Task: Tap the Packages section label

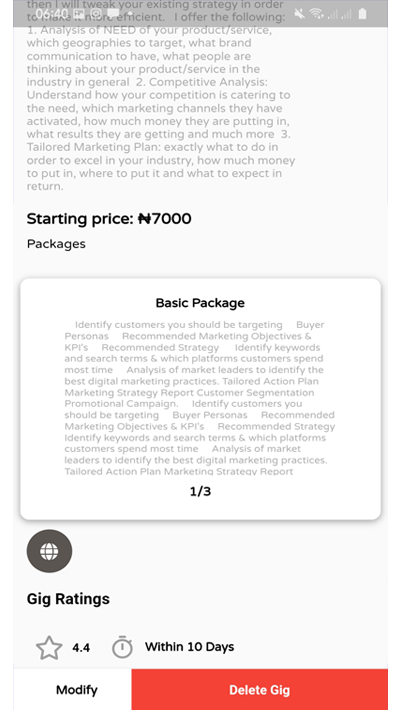Action: [x=56, y=244]
